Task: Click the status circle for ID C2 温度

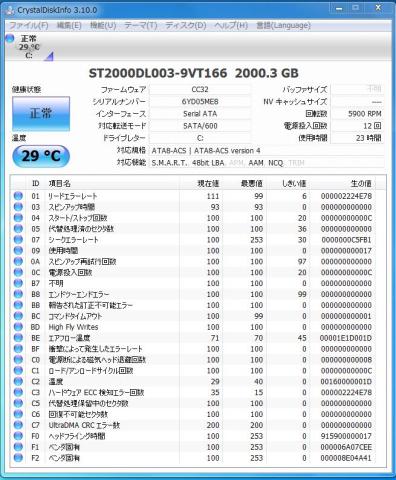Action: pyautogui.click(x=18, y=381)
